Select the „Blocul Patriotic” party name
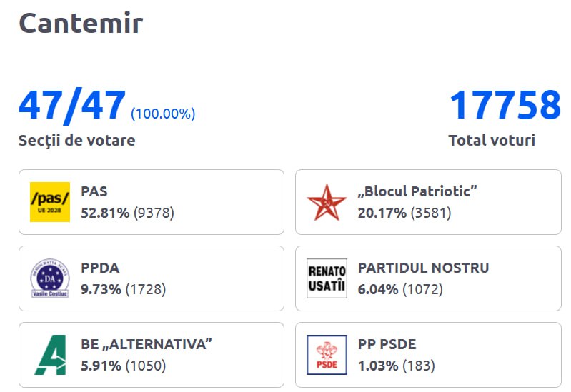Screen dimensions: 571x392 pyautogui.click(x=417, y=191)
